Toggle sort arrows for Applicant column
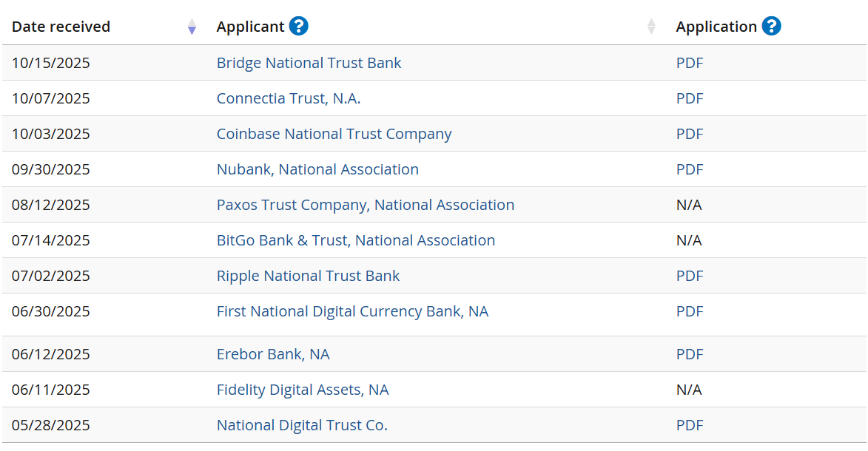The width and height of the screenshot is (868, 451). tap(651, 27)
